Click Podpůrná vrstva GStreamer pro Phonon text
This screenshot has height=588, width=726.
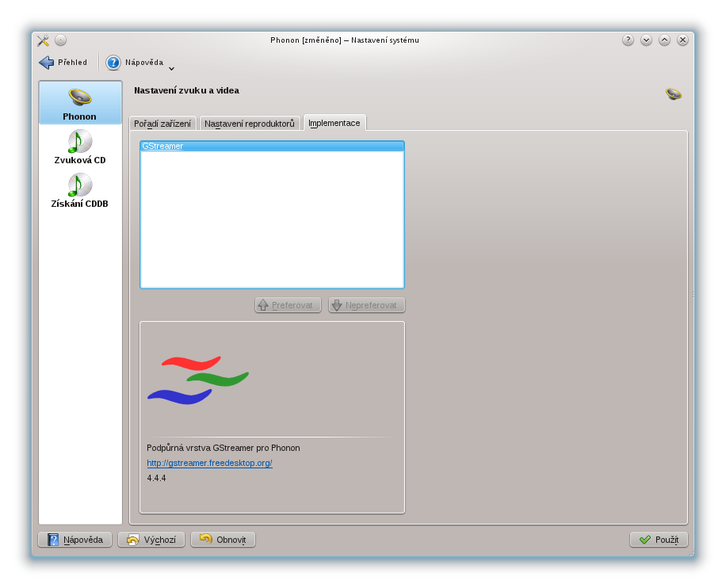pos(224,448)
